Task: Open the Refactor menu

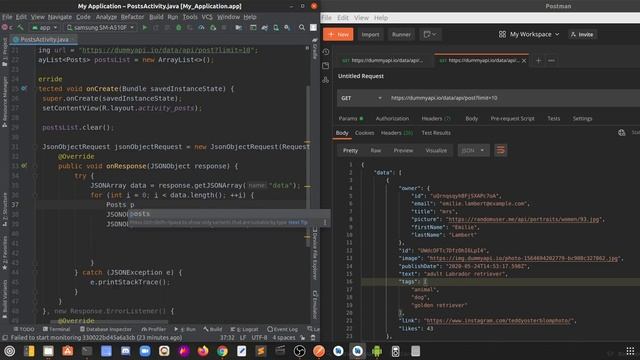Action: click(x=132, y=17)
